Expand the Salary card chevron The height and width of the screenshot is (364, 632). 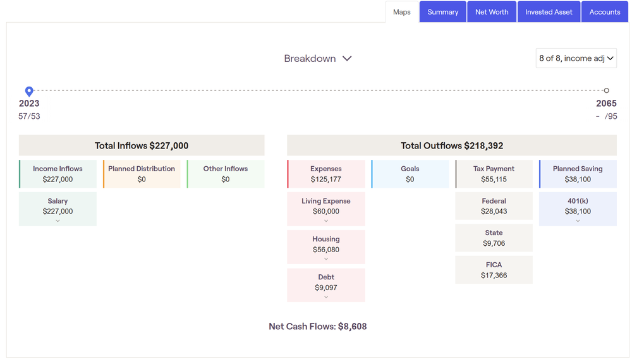point(58,221)
